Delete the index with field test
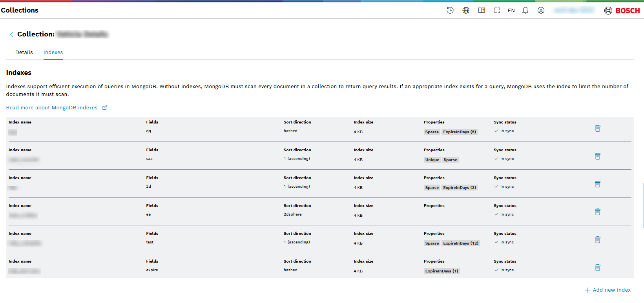This screenshot has height=303, width=644. click(597, 240)
